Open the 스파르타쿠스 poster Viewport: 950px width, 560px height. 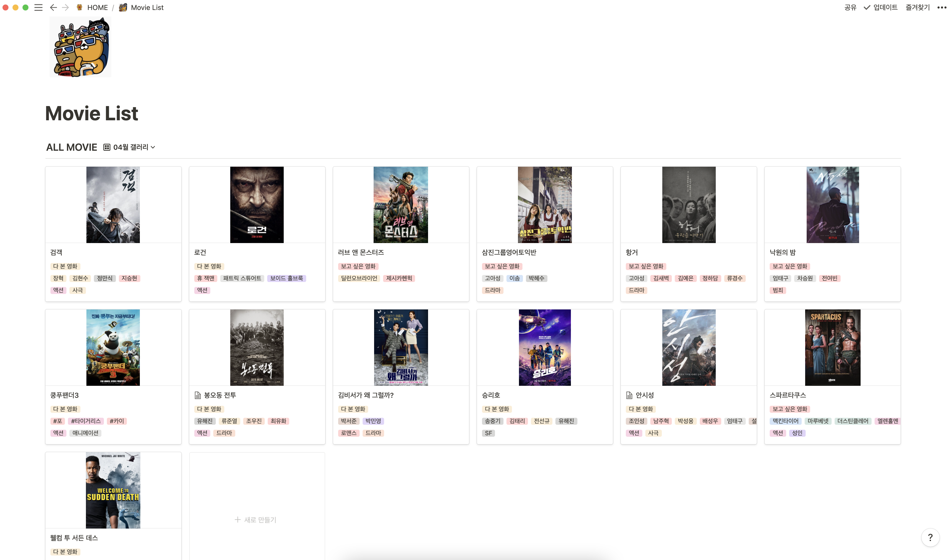[833, 348]
